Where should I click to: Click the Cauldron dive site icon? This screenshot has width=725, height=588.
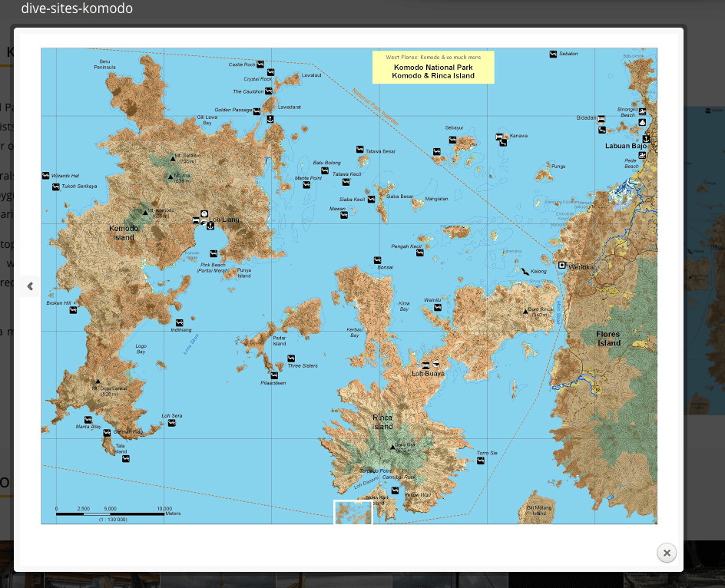click(269, 91)
